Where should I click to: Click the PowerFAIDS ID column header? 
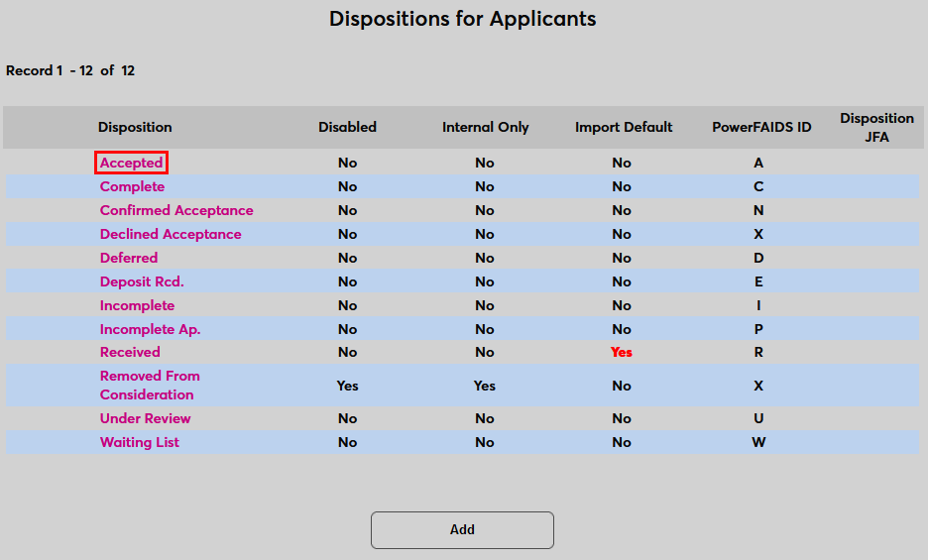click(761, 127)
